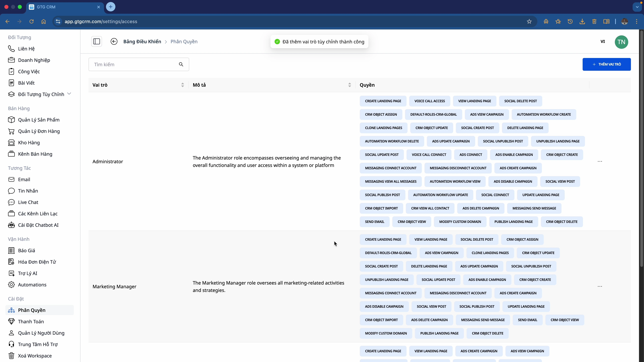The height and width of the screenshot is (362, 644).
Task: Click the search magnifier icon
Action: pos(181,65)
